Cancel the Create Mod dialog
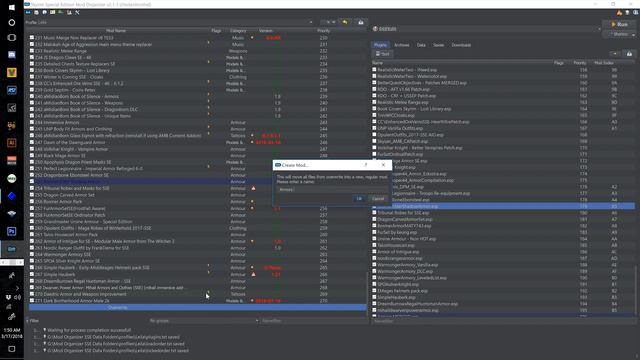 point(378,199)
